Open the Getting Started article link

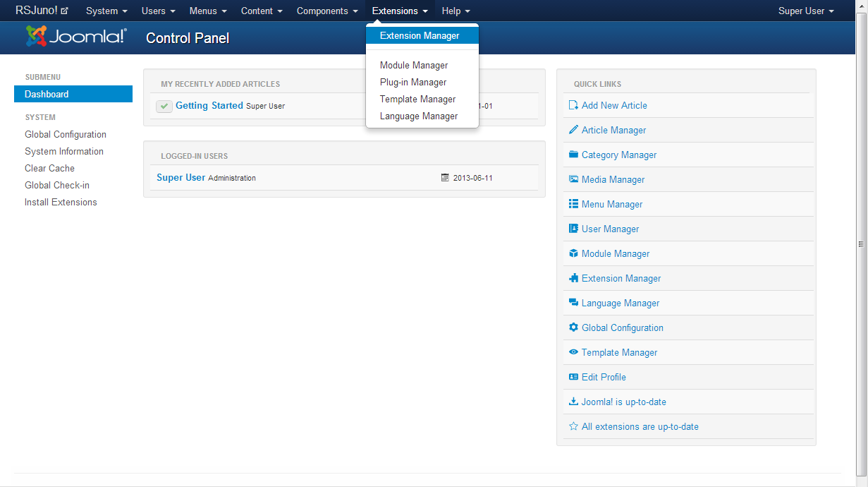[x=209, y=105]
